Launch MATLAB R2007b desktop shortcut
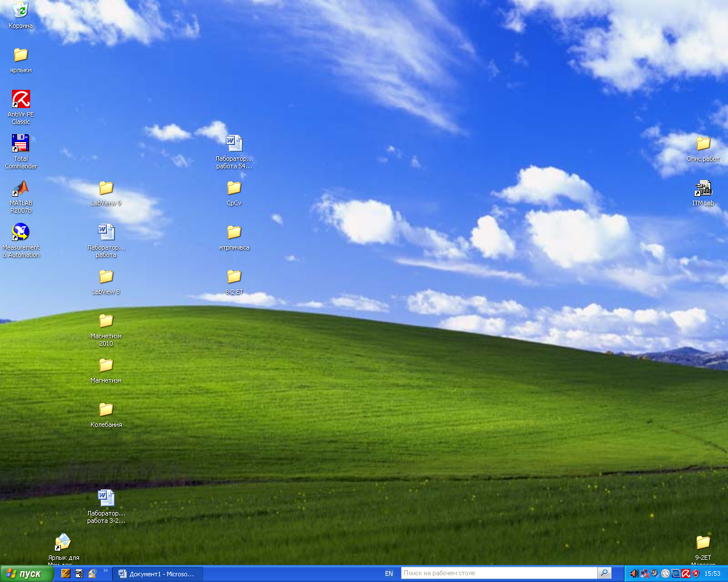This screenshot has width=728, height=582. coord(21,196)
